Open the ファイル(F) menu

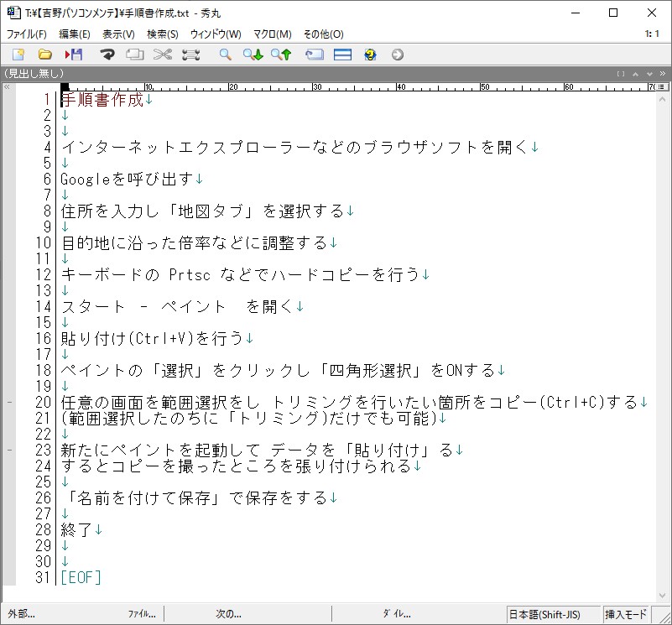[27, 34]
